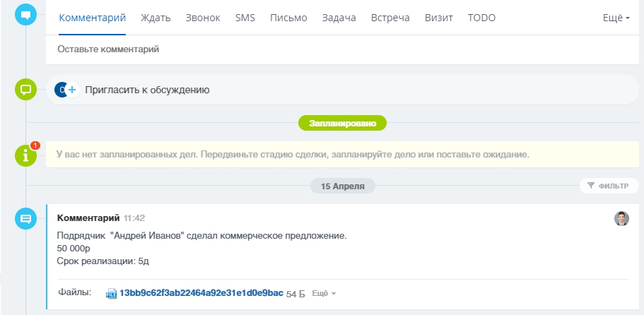Click the green info icon with notification badge

click(x=26, y=155)
